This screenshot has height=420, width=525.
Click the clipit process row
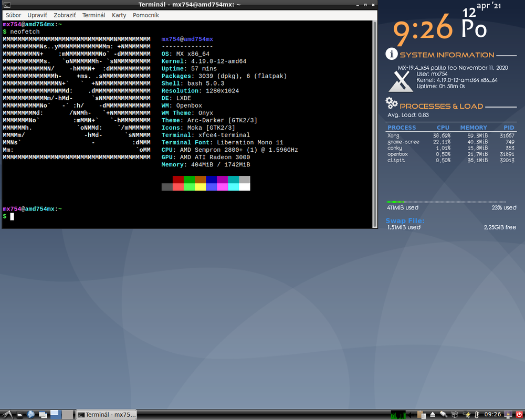450,160
